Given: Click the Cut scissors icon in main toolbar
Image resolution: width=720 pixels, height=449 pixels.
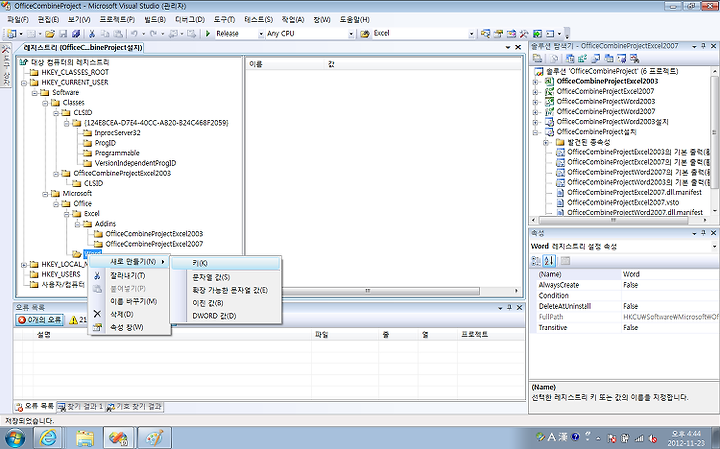Looking at the screenshot, I should pyautogui.click(x=92, y=34).
